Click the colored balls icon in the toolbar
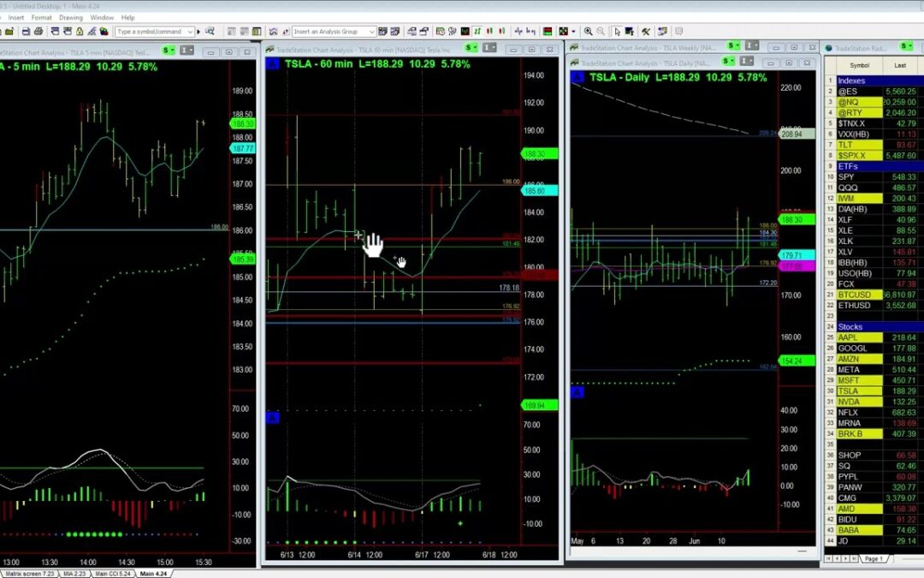924x578 pixels. coord(104,32)
